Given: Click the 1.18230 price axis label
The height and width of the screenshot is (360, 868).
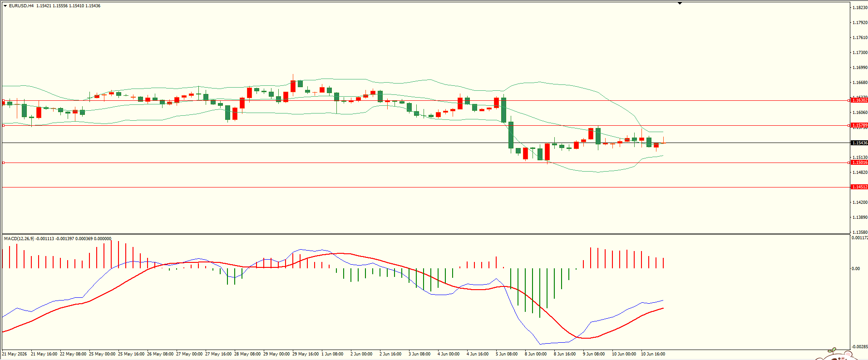Looking at the screenshot, I should click(860, 8).
